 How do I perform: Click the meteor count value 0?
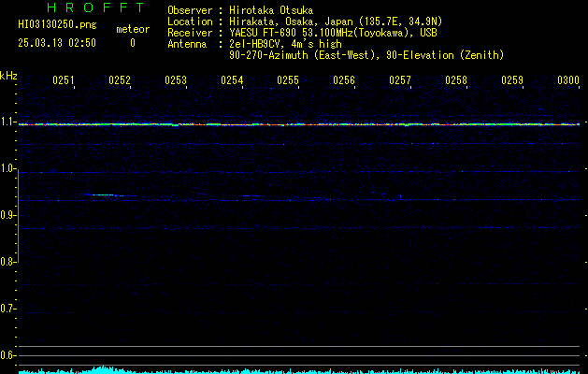coord(133,43)
